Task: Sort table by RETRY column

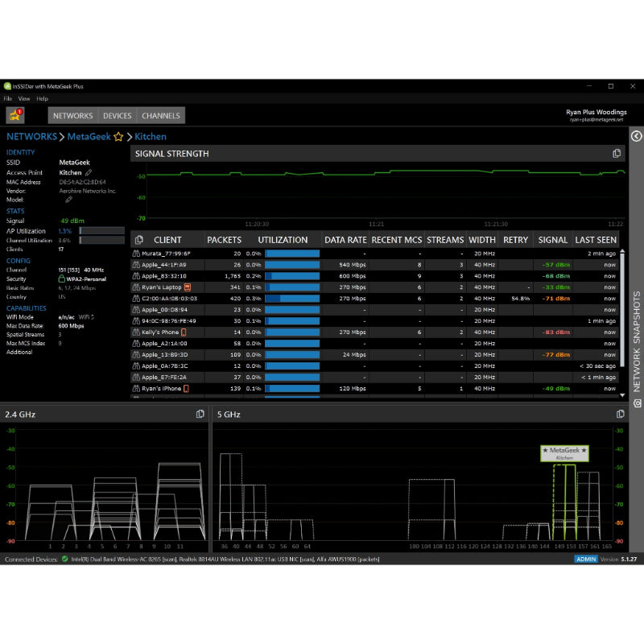Action: (x=515, y=240)
